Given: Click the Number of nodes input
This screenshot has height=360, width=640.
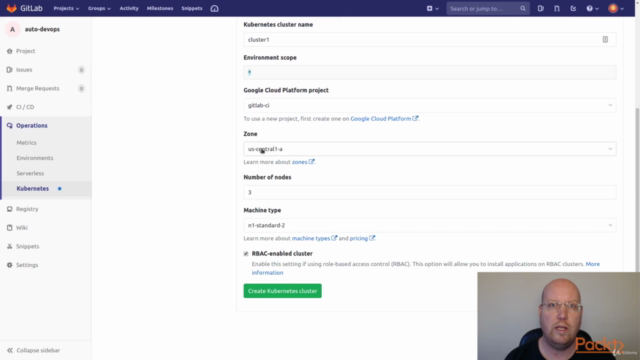Looking at the screenshot, I should 430,192.
